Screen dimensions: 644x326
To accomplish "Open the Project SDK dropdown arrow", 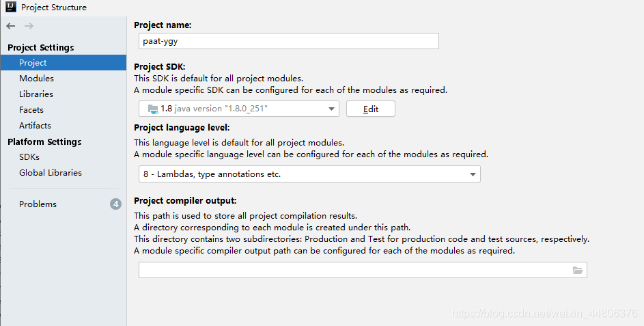I will point(331,109).
